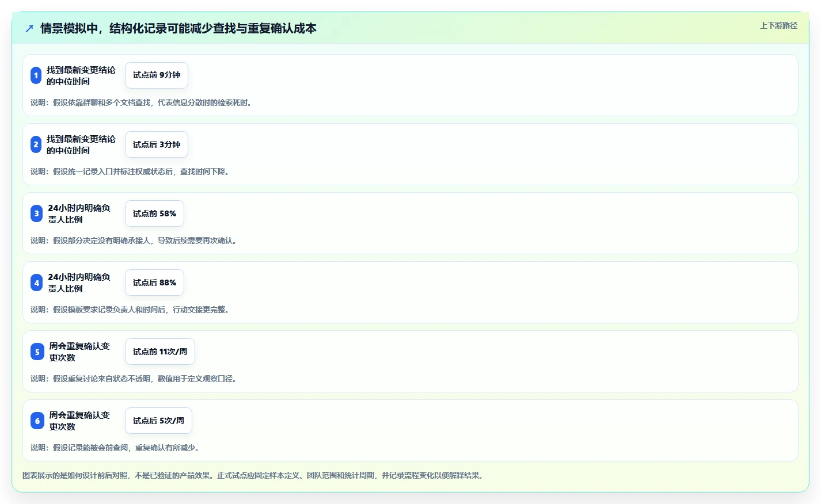
Task: Click 周会重复确认变更次数 in card 6
Action: click(79, 421)
